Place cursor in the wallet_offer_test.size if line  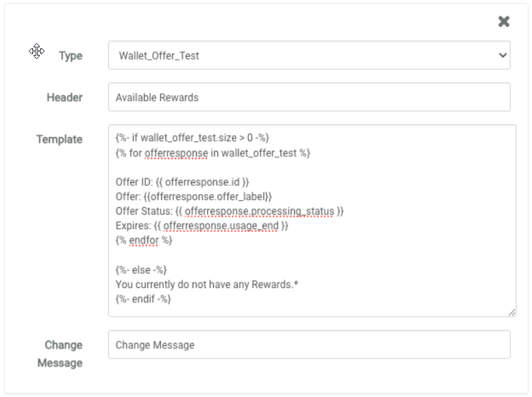[x=197, y=138]
